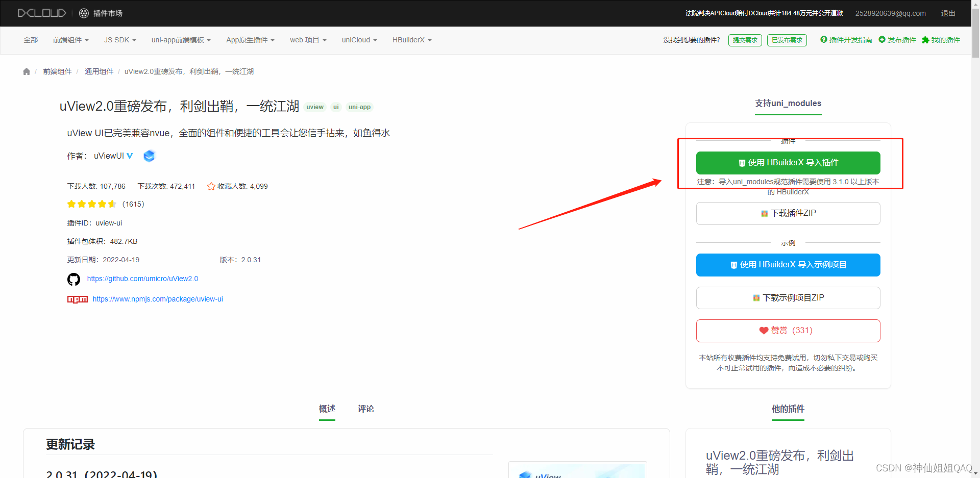Click the npm logo icon
The height and width of the screenshot is (478, 980).
[x=78, y=299]
